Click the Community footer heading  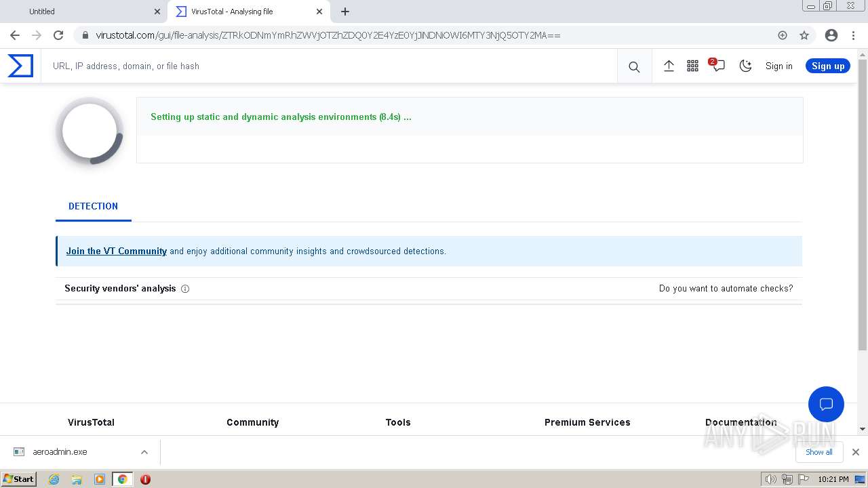(252, 422)
